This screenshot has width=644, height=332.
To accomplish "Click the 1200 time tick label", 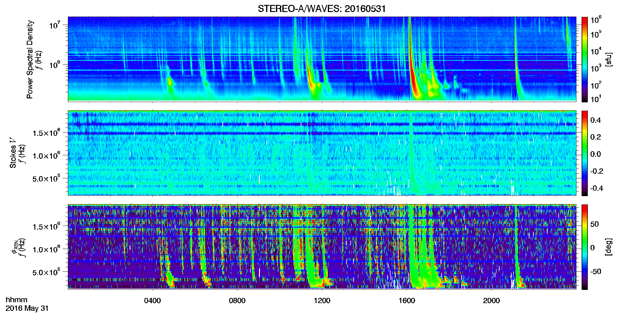I will pyautogui.click(x=322, y=300).
